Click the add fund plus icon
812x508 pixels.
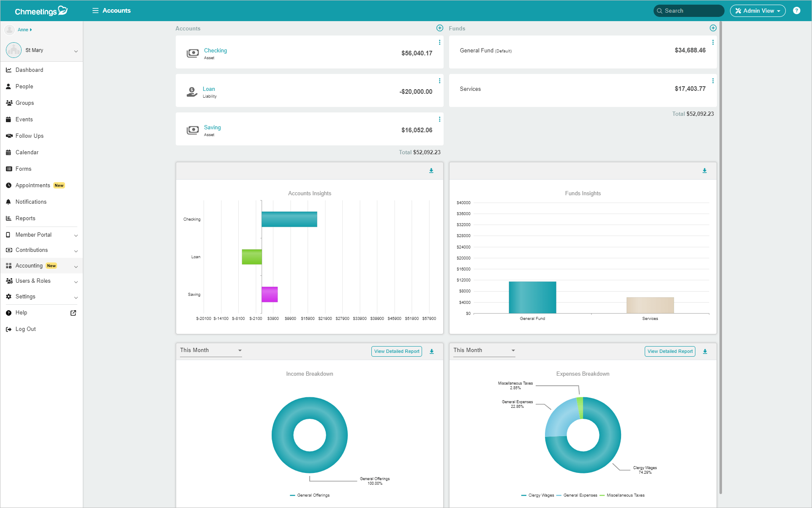pos(713,28)
